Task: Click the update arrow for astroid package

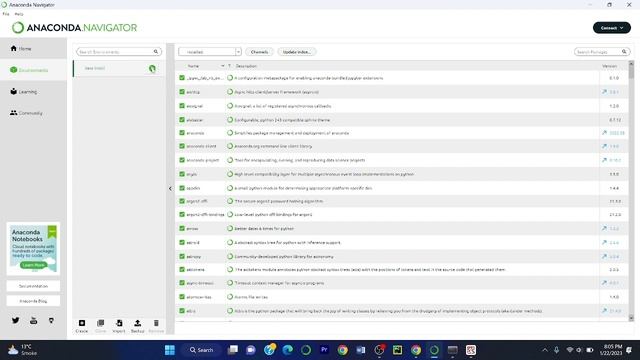Action: click(604, 242)
